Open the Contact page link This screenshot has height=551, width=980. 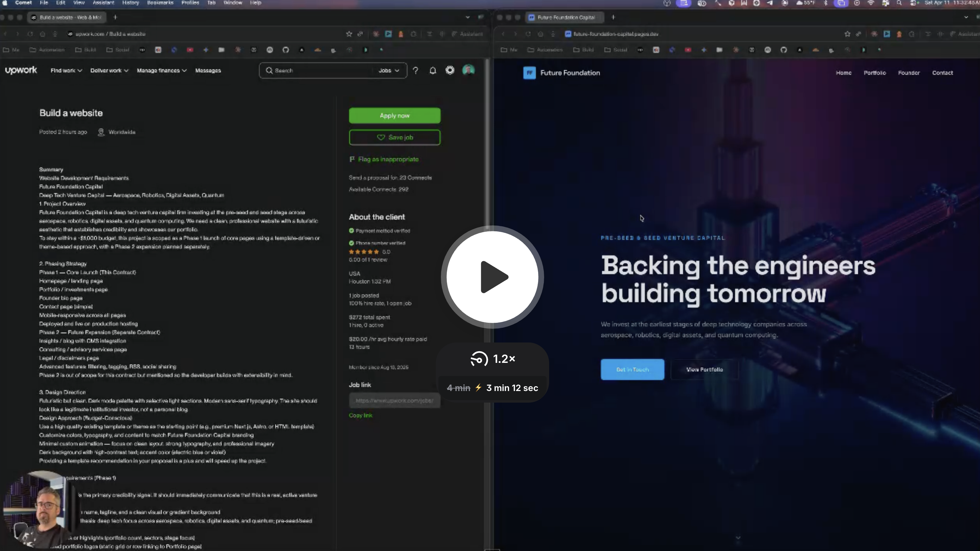pyautogui.click(x=942, y=73)
